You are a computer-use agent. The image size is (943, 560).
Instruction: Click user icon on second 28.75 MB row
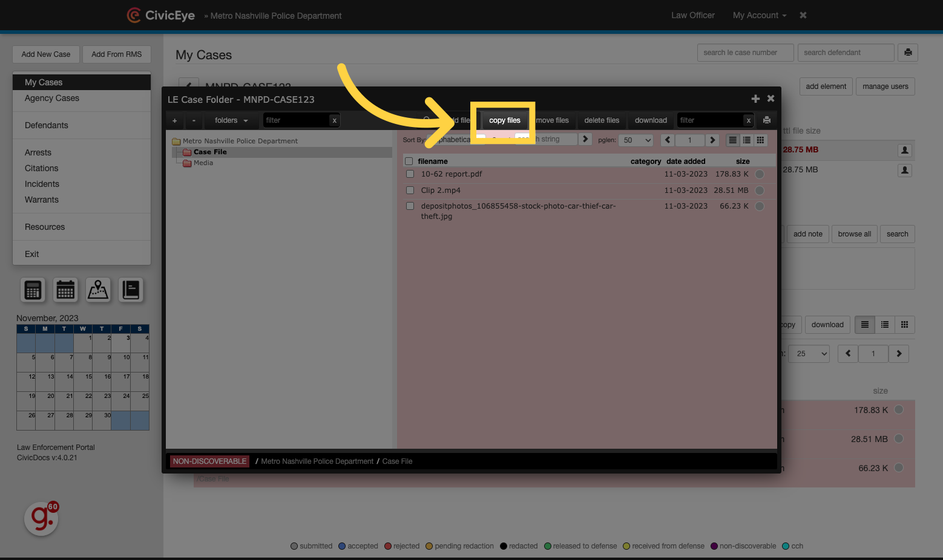(904, 170)
